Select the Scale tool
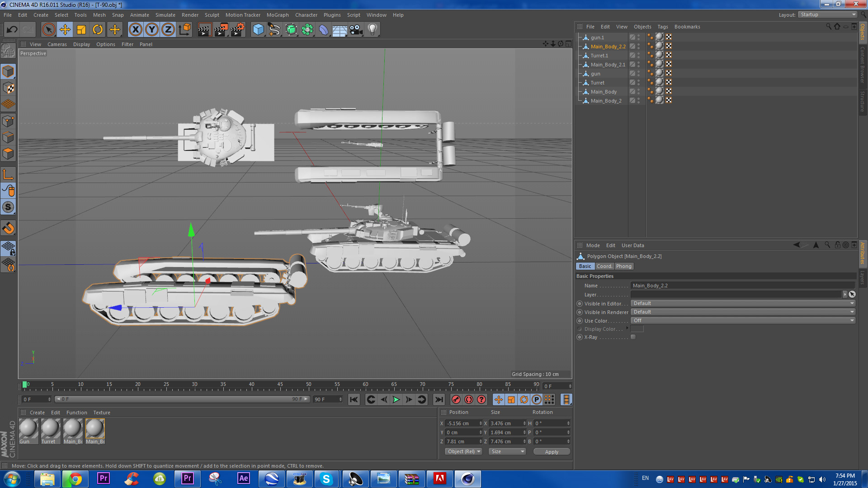The width and height of the screenshot is (868, 488). 81,30
